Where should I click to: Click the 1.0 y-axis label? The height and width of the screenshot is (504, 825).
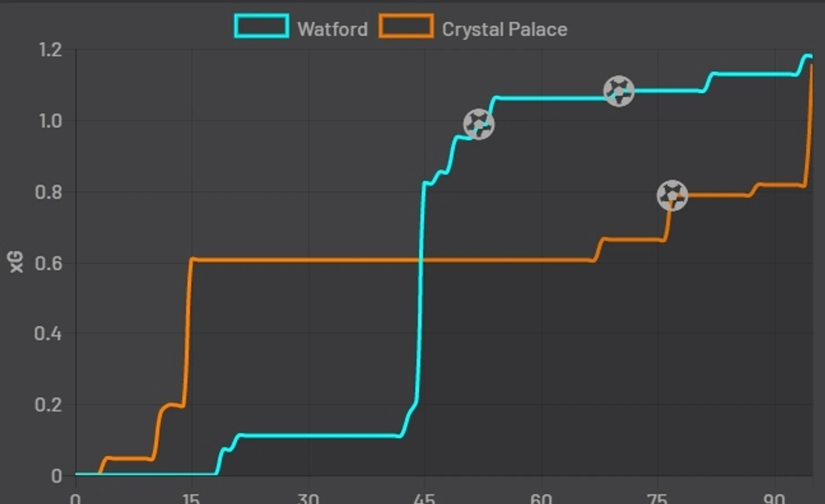coord(50,121)
